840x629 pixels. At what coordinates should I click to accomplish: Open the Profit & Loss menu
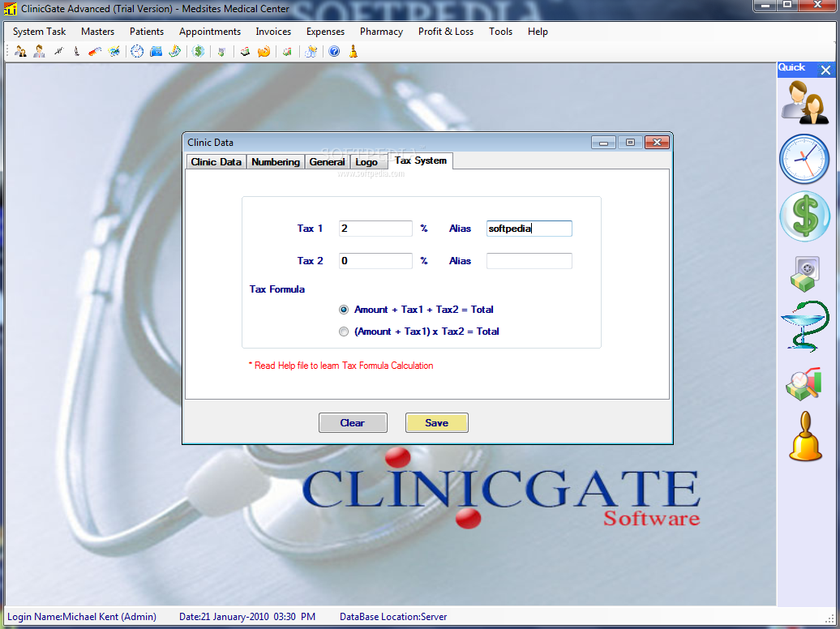(x=446, y=32)
